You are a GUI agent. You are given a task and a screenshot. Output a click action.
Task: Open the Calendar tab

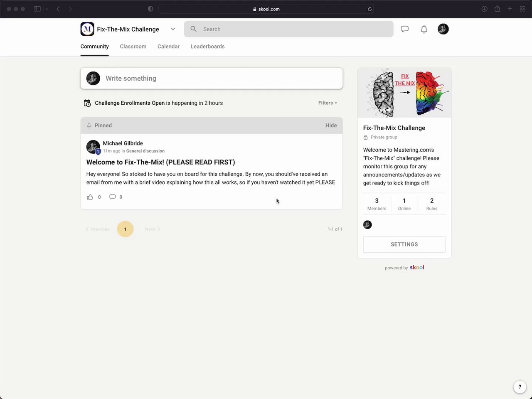168,47
